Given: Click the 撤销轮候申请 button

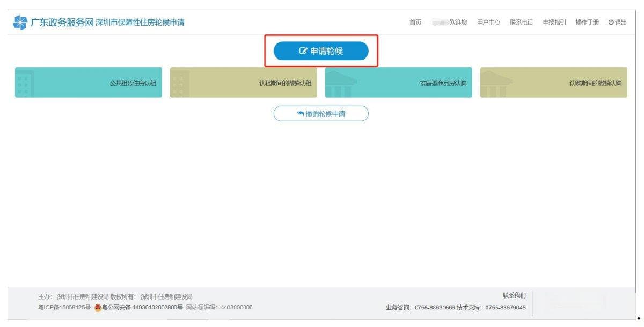Looking at the screenshot, I should pos(321,114).
